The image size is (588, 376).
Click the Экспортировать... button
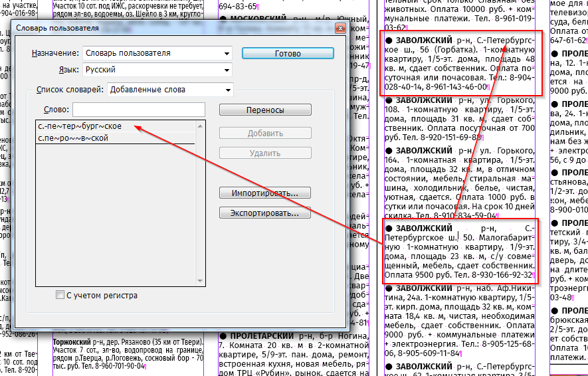(264, 213)
